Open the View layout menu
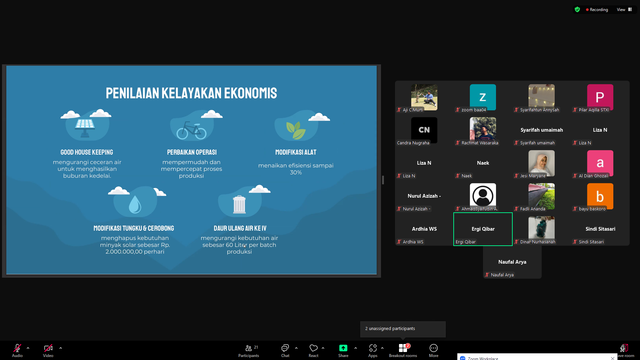The height and width of the screenshot is (360, 640). [624, 9]
